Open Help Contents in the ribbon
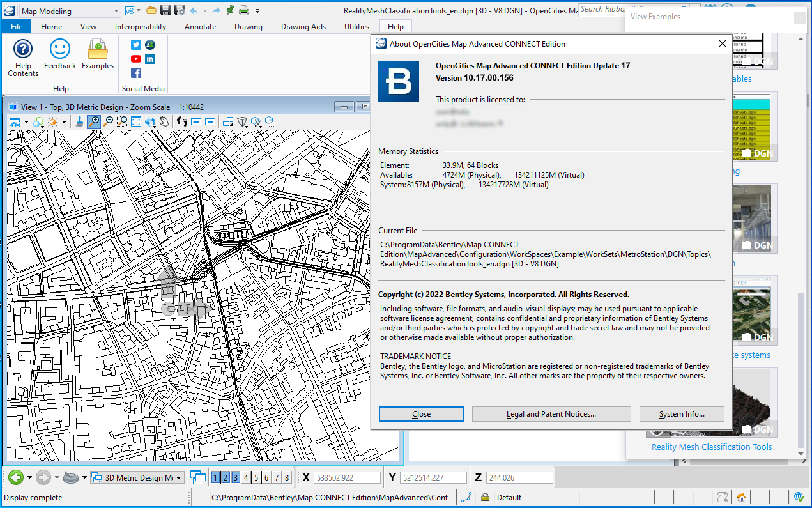This screenshot has height=508, width=812. click(23, 58)
